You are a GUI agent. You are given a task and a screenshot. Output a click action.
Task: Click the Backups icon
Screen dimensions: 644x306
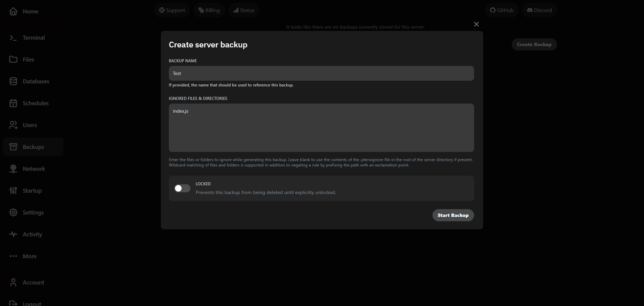point(13,147)
